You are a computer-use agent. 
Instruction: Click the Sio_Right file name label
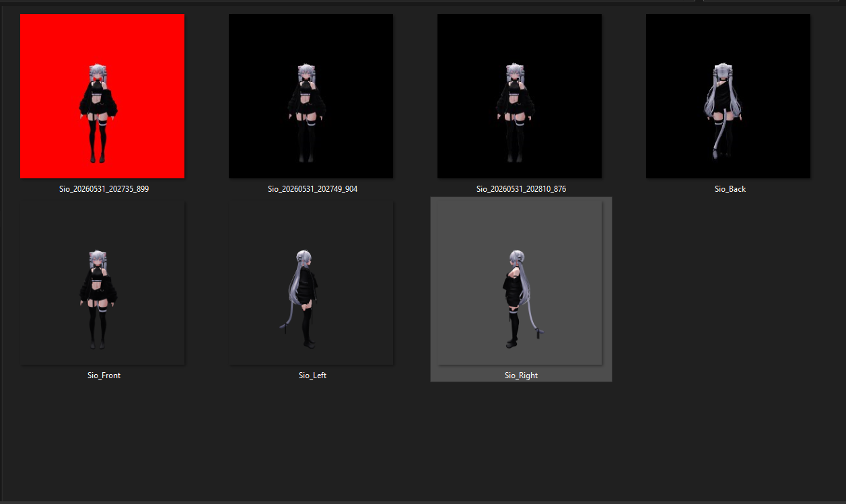pos(521,375)
